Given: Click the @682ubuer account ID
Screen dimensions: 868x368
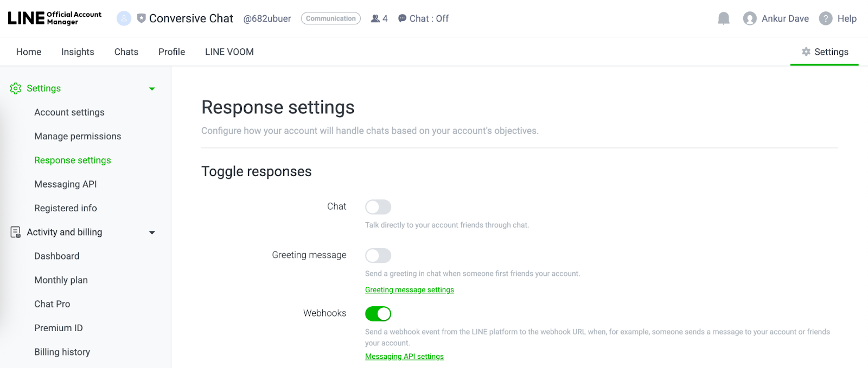Looking at the screenshot, I should [x=267, y=19].
